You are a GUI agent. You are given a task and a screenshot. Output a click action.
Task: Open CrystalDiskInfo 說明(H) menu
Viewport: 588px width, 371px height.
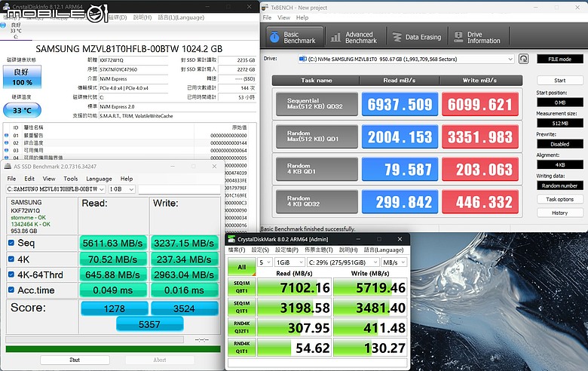(x=142, y=17)
